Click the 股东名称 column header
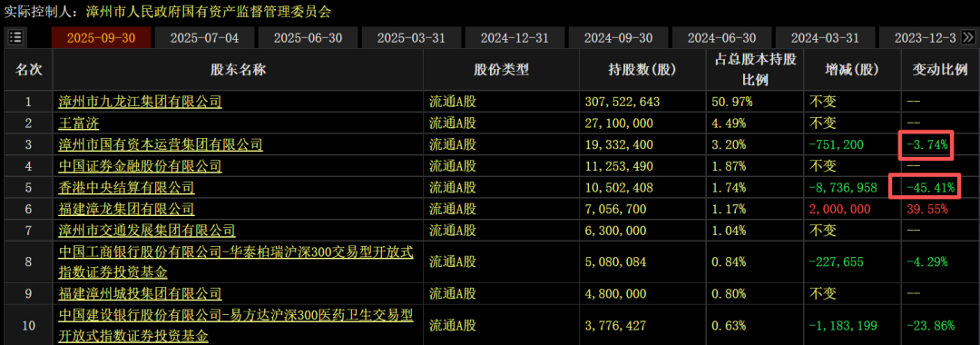The image size is (980, 345). [238, 69]
